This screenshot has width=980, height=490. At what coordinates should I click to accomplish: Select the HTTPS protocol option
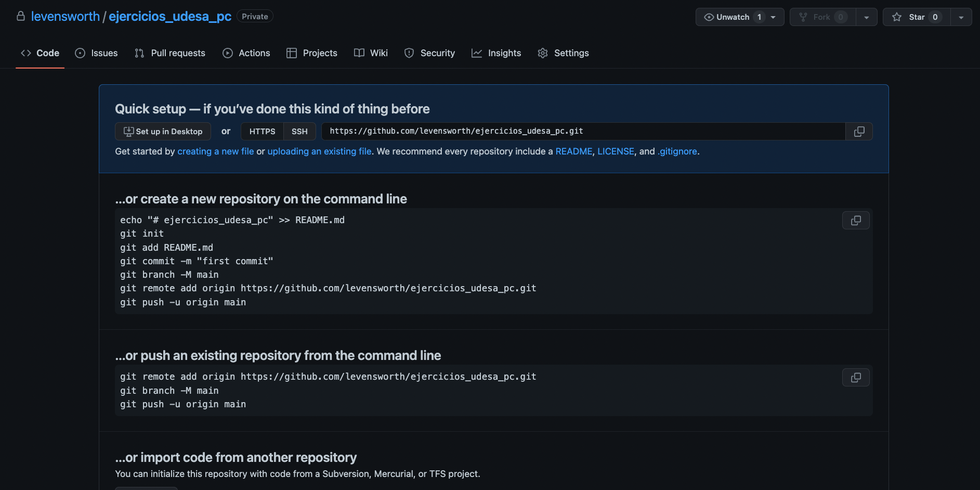pos(262,132)
